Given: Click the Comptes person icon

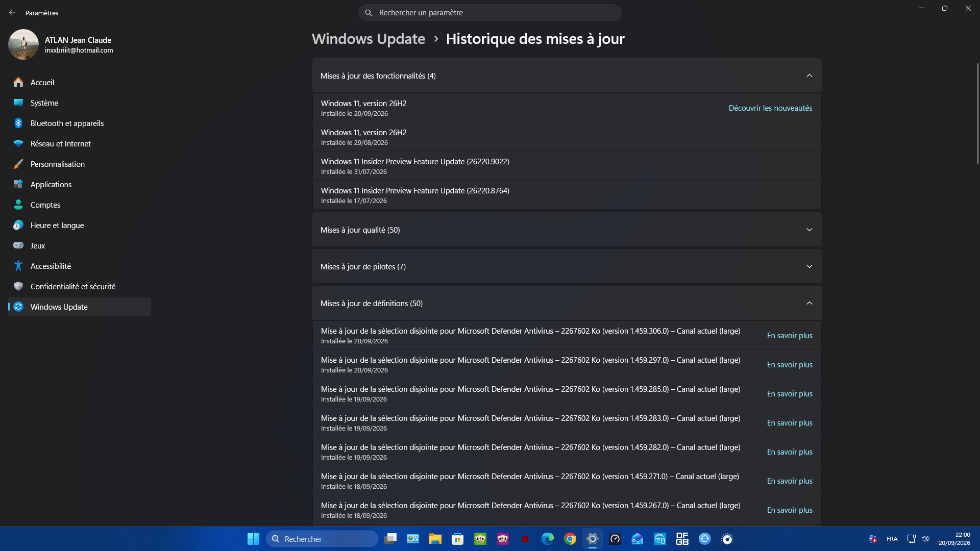Looking at the screenshot, I should [18, 205].
